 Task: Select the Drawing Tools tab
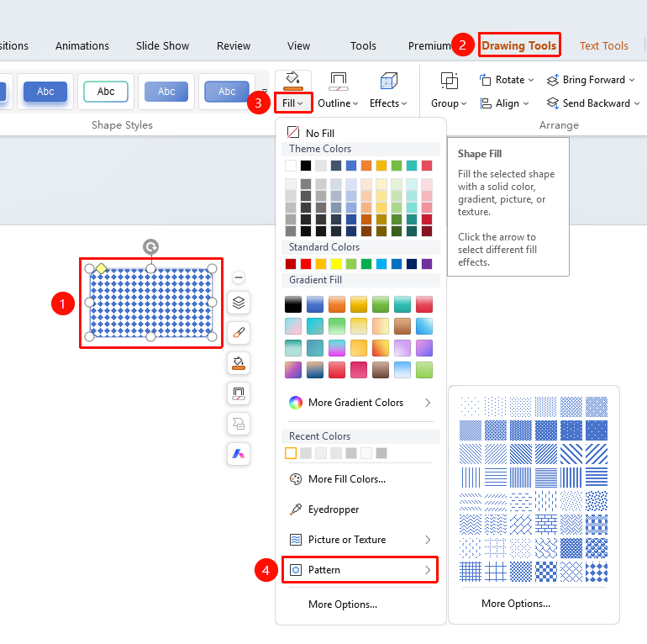[x=519, y=45]
